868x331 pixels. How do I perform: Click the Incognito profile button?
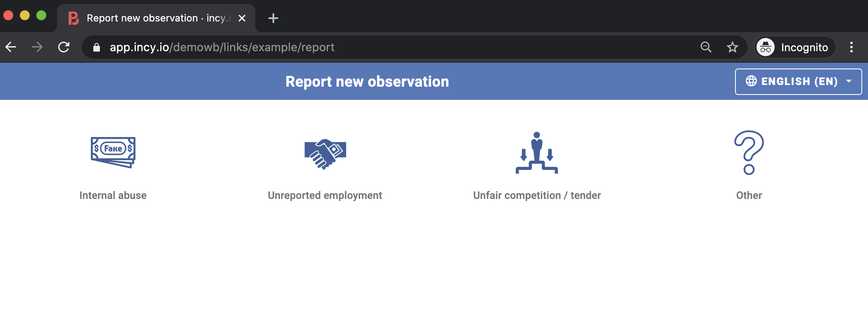795,47
